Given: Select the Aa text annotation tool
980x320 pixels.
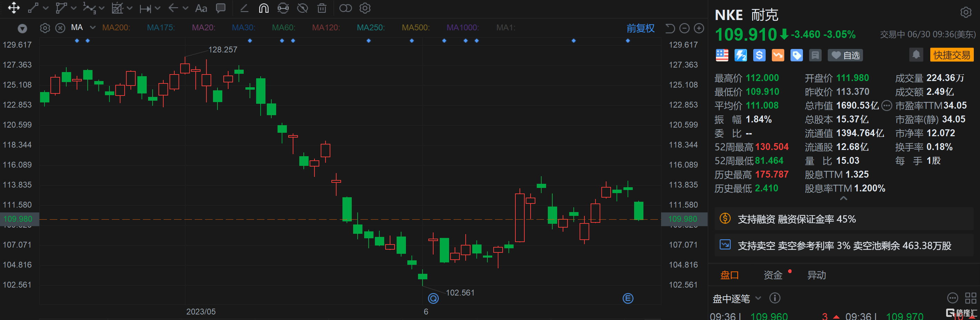Looking at the screenshot, I should point(201,8).
